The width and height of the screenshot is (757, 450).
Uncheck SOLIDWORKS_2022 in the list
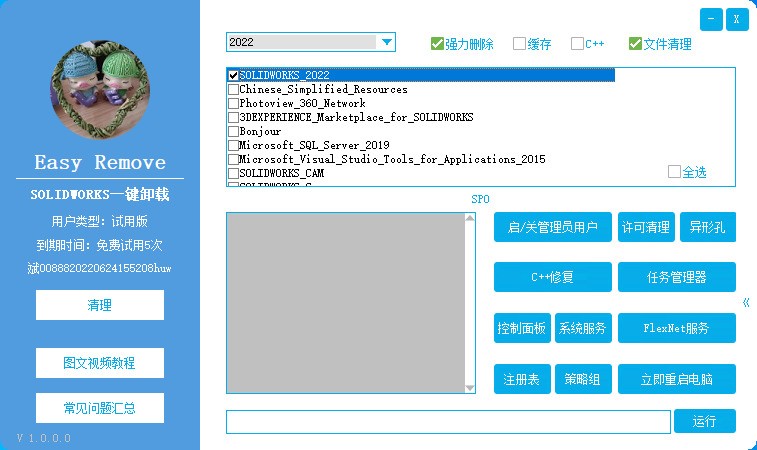[233, 75]
